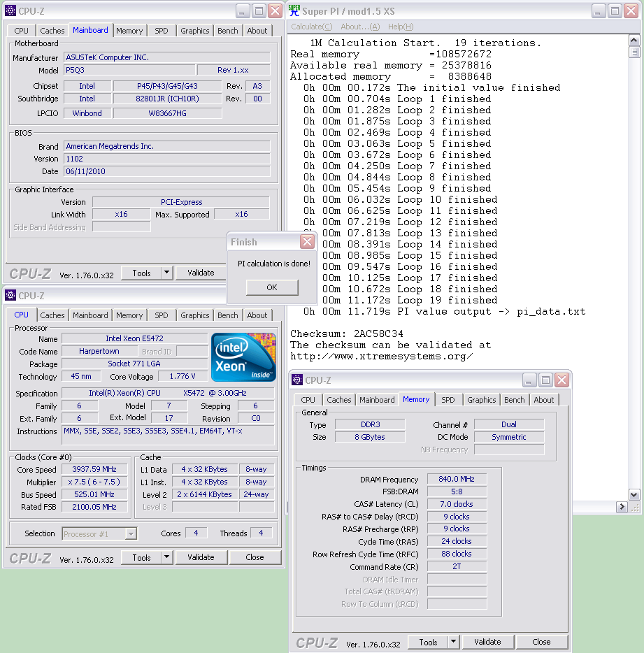Open the Calculate(C) menu in Super PI
The width and height of the screenshot is (644, 653).
(312, 27)
